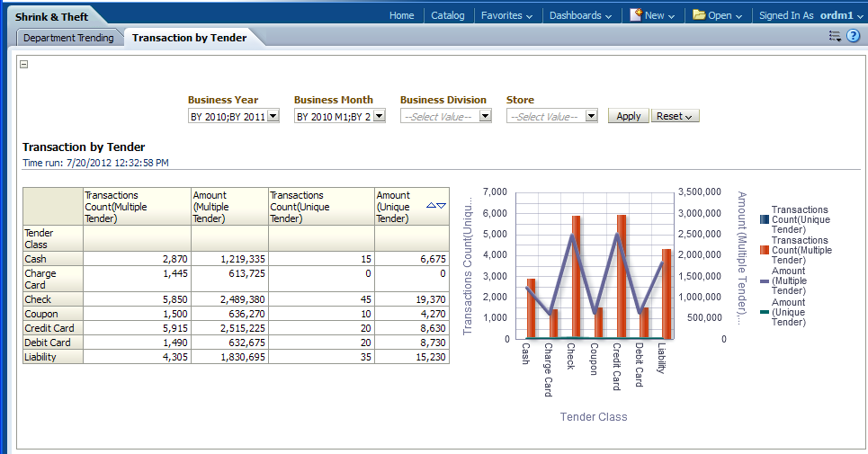Select the Charge Card row label
The height and width of the screenshot is (454, 868).
point(52,280)
